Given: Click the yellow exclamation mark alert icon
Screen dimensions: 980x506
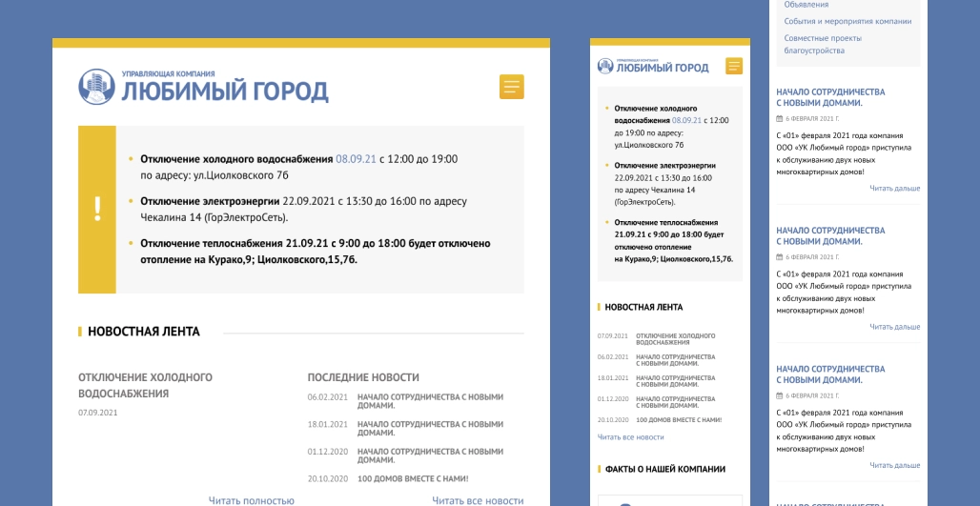Looking at the screenshot, I should pyautogui.click(x=97, y=210).
